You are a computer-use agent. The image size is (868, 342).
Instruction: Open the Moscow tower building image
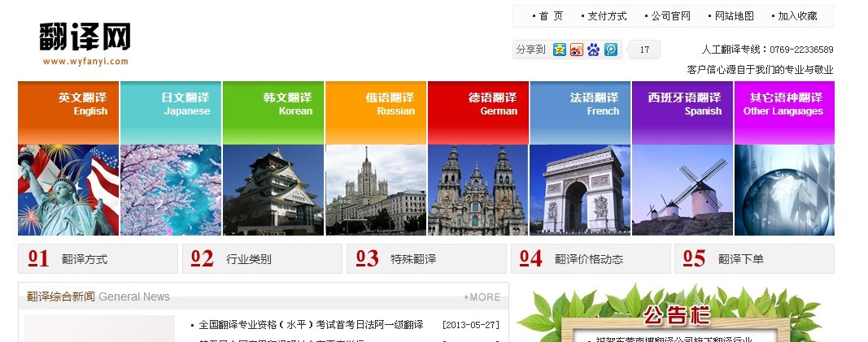coord(376,190)
